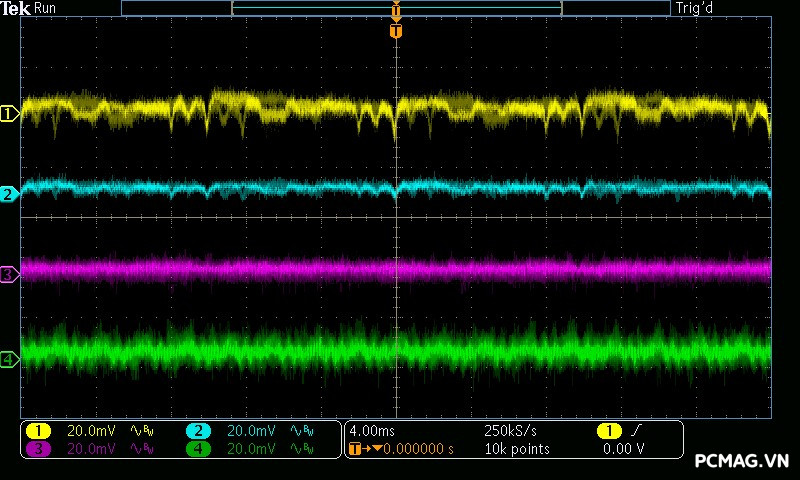Click channel 1 ground reference marker on left

(x=9, y=114)
